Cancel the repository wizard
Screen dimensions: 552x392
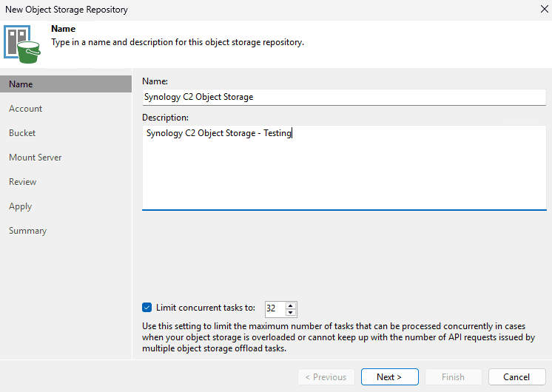point(516,376)
